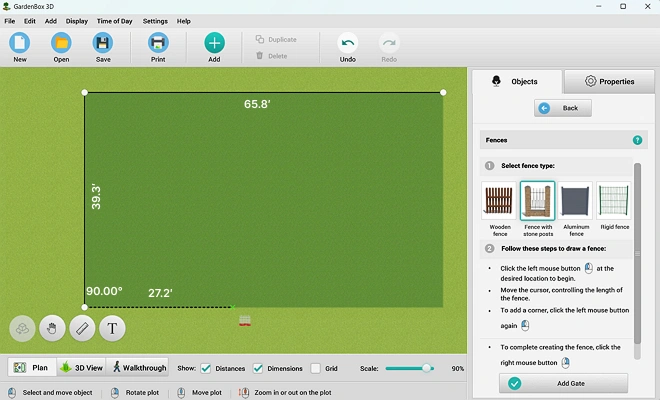Toggle the Distances checkbox

point(205,368)
